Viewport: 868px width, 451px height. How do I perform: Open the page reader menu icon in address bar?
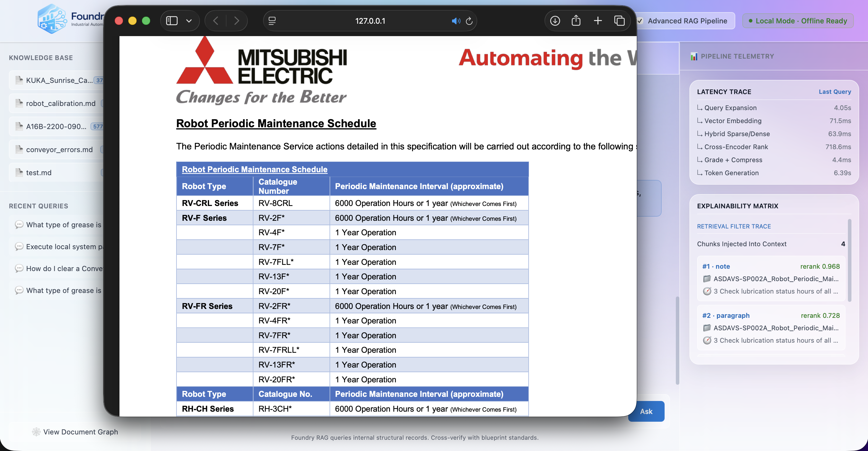pyautogui.click(x=272, y=21)
